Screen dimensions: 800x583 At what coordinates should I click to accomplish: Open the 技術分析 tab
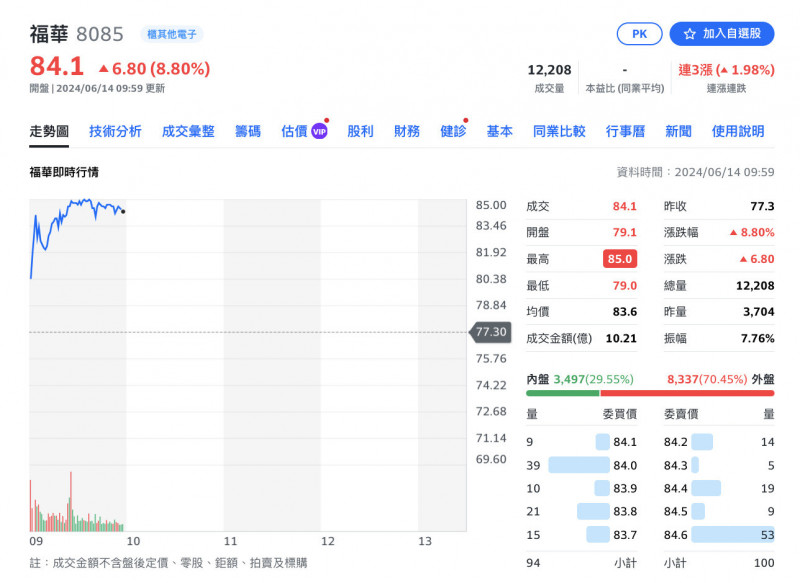pos(115,132)
